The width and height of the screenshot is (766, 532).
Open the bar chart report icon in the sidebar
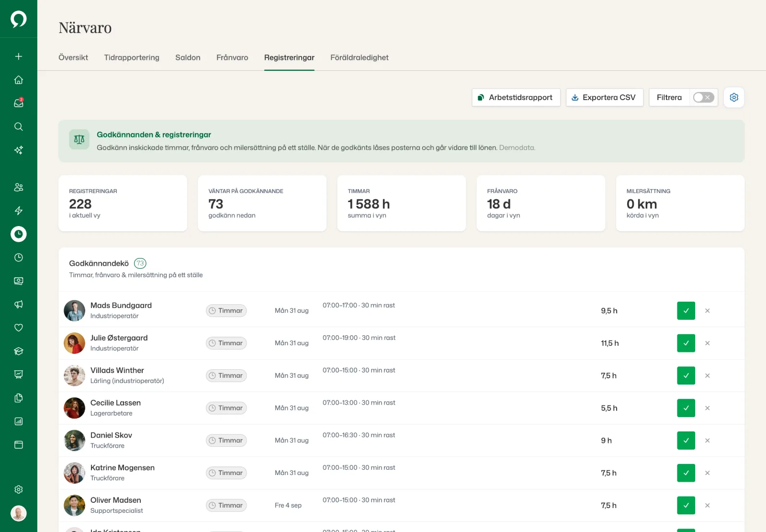click(19, 421)
